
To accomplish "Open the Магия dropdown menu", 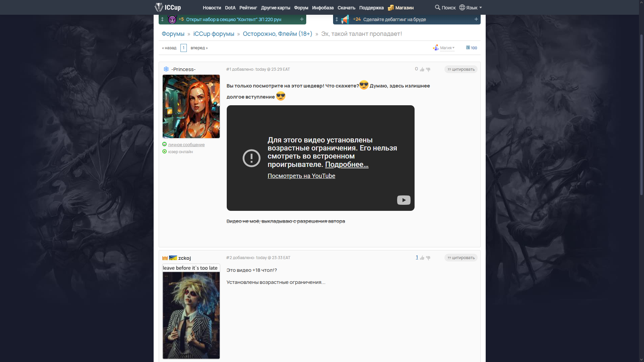I will (x=447, y=48).
